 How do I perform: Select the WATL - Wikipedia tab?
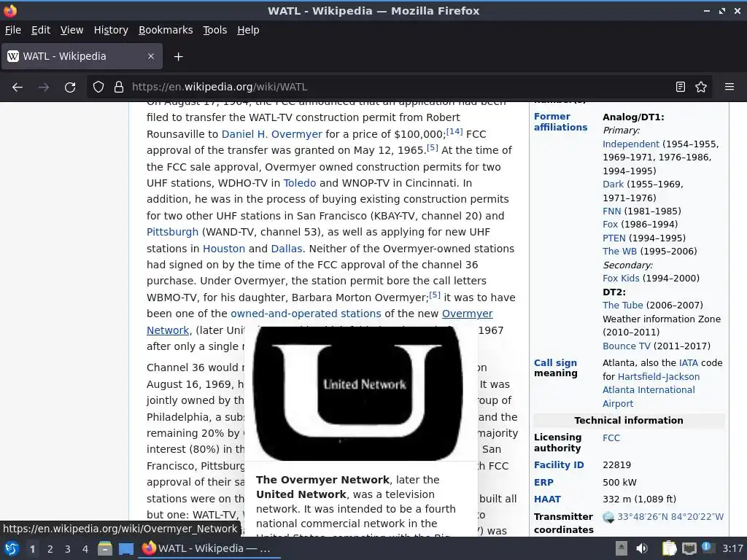click(82, 56)
